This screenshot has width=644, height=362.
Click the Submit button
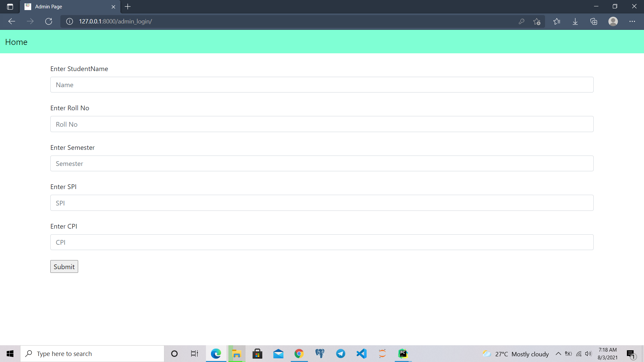pyautogui.click(x=64, y=266)
